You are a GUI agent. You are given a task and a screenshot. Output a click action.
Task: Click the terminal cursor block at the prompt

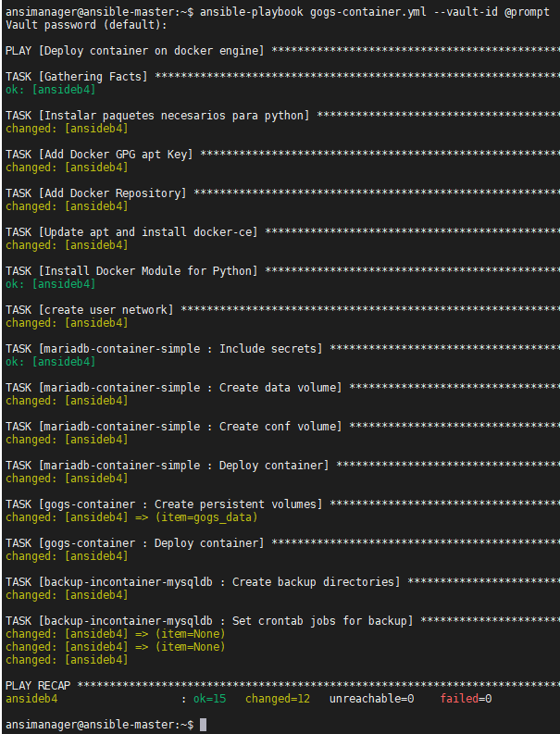point(203,725)
